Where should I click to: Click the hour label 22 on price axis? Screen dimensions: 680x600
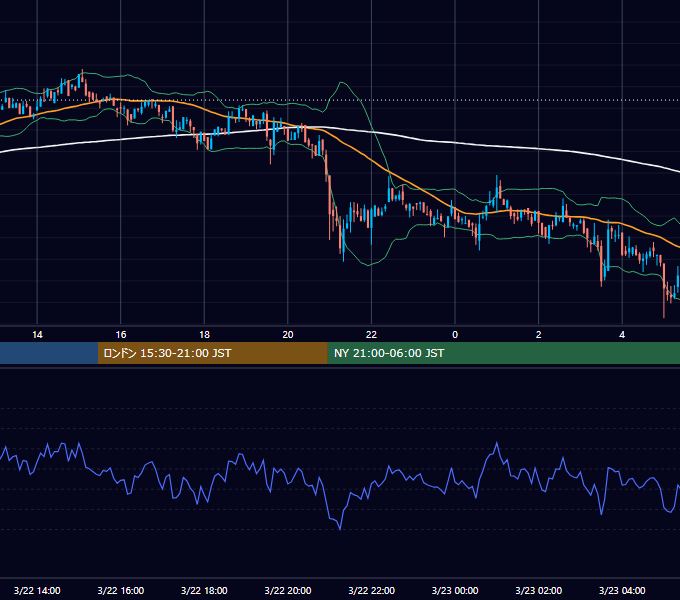pos(371,334)
